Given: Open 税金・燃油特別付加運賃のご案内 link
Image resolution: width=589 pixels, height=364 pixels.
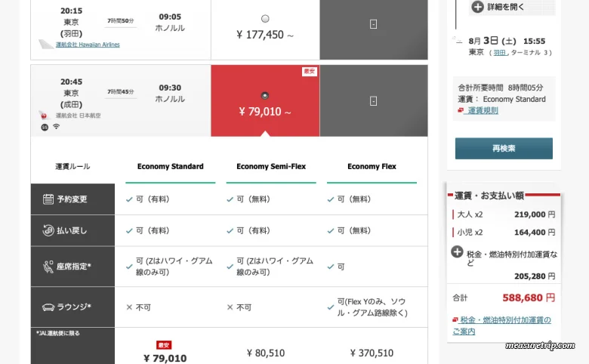Looking at the screenshot, I should [501, 325].
